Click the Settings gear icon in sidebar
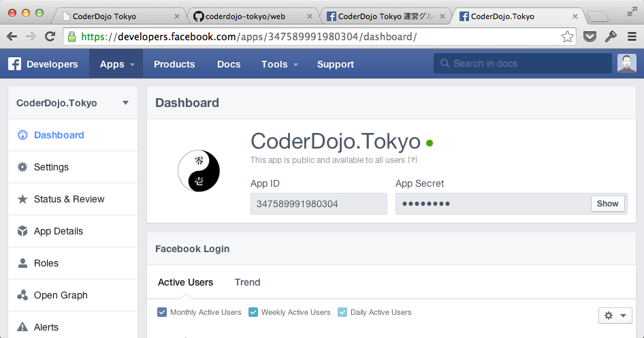The image size is (644, 338). pyautogui.click(x=22, y=167)
